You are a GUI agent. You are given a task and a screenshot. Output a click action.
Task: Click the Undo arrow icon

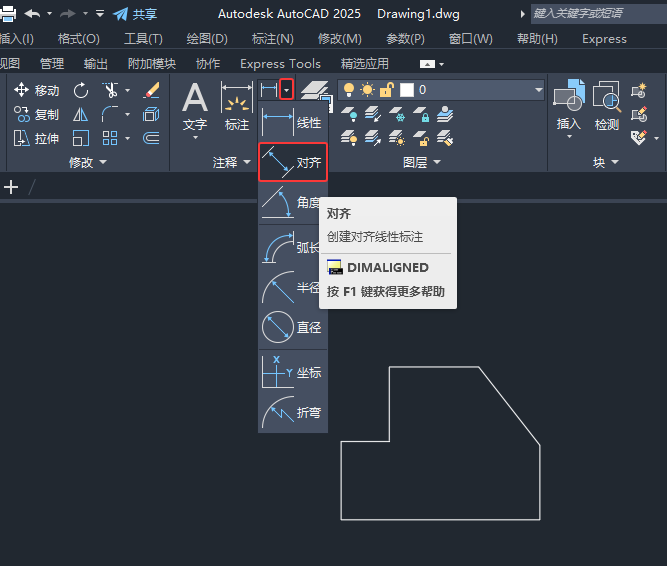32,14
